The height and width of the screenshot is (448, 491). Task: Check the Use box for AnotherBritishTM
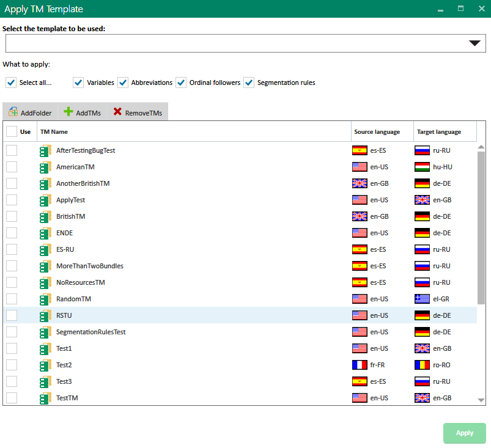pyautogui.click(x=12, y=183)
